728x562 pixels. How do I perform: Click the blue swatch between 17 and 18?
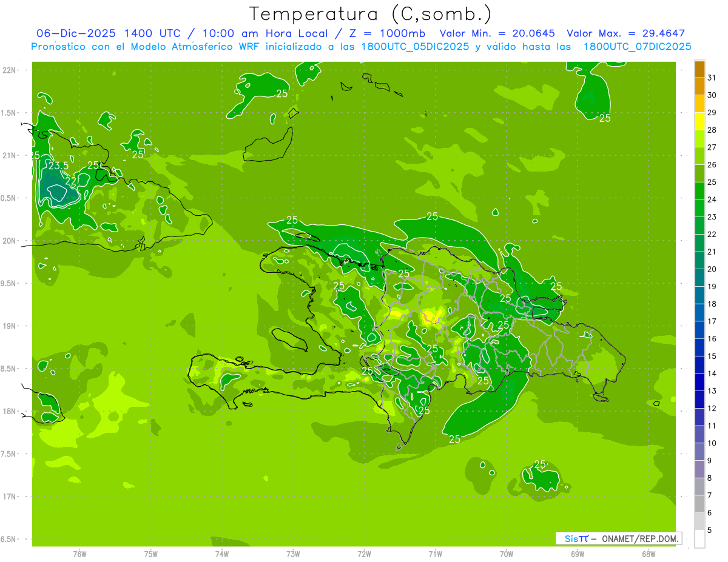699,312
